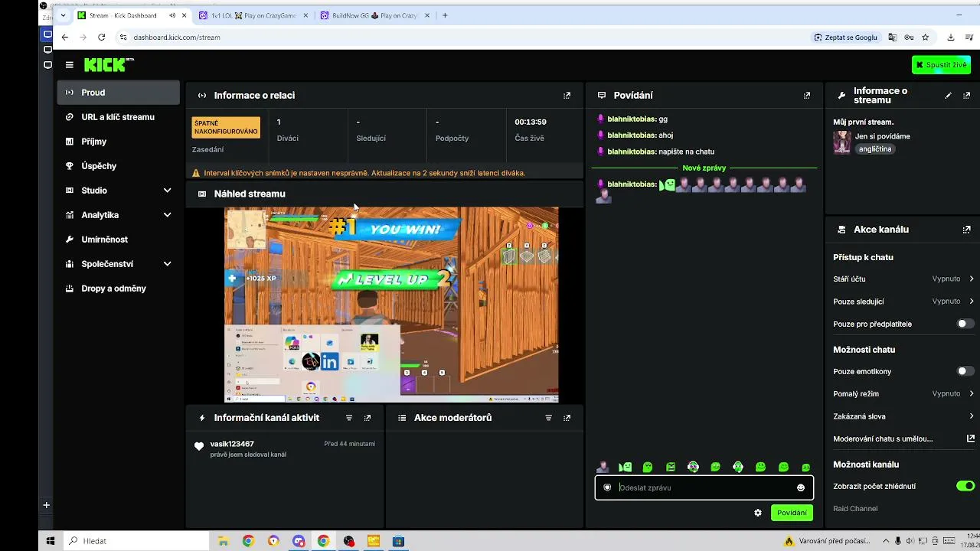980x551 pixels.
Task: Pop out the Informace o streamu panel
Action: pos(966,96)
